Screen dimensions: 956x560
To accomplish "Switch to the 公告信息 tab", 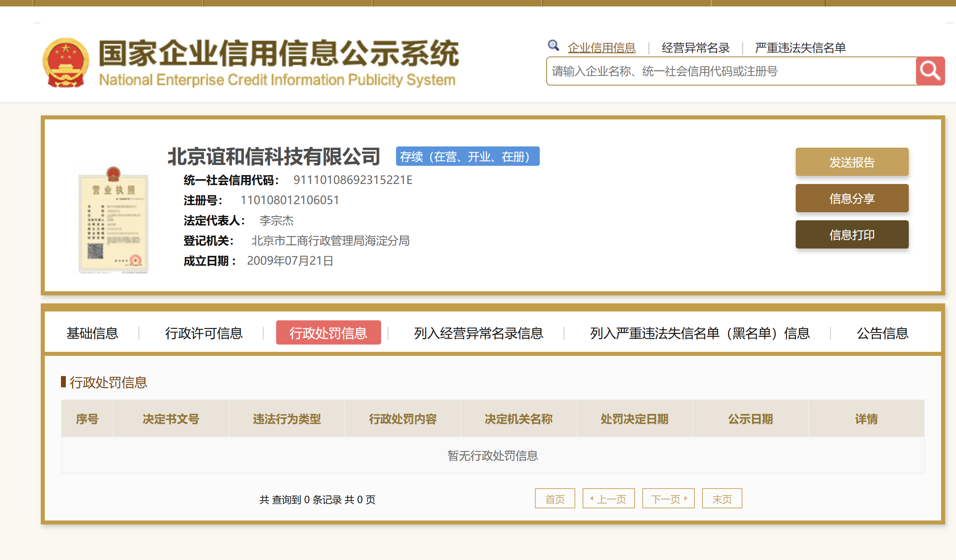I will [x=882, y=333].
